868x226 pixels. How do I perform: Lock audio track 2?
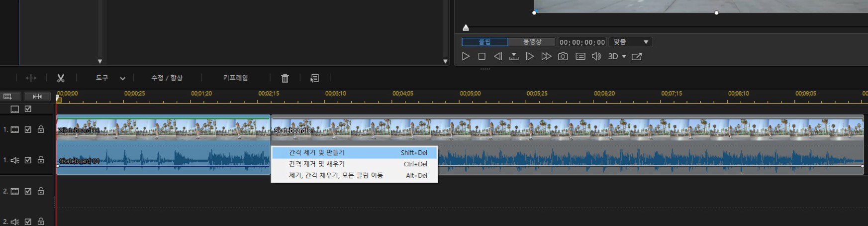[x=41, y=222]
